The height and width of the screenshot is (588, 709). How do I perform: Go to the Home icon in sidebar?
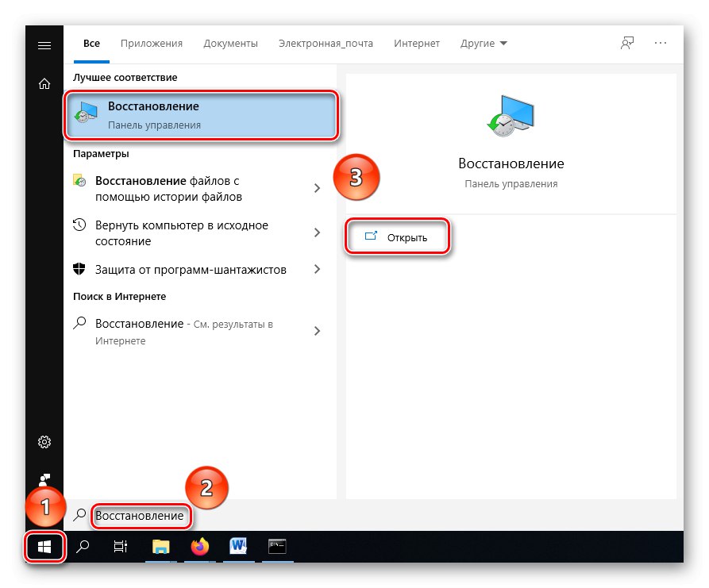pos(44,83)
